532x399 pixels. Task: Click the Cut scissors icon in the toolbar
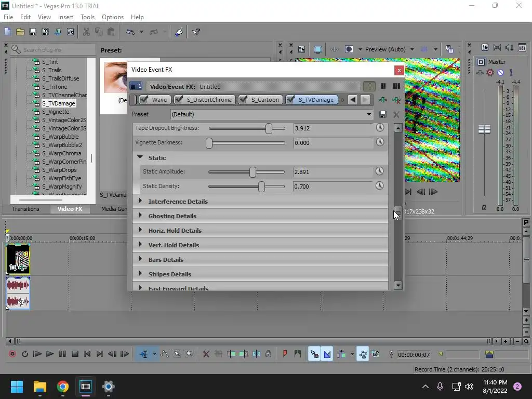click(86, 32)
